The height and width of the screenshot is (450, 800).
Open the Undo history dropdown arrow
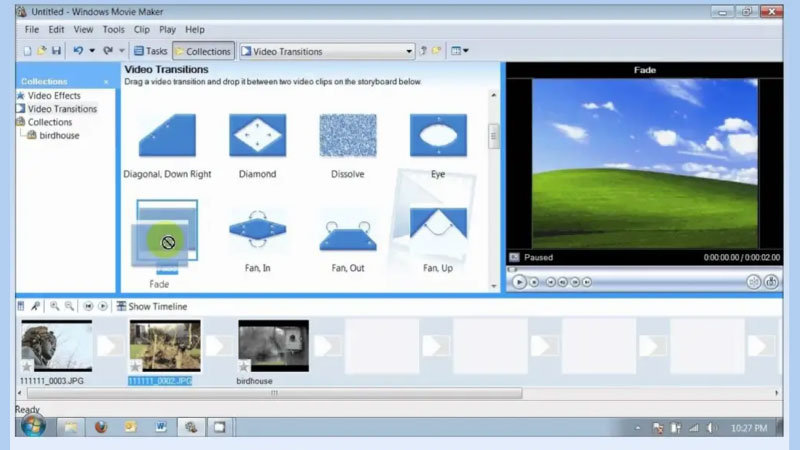92,51
